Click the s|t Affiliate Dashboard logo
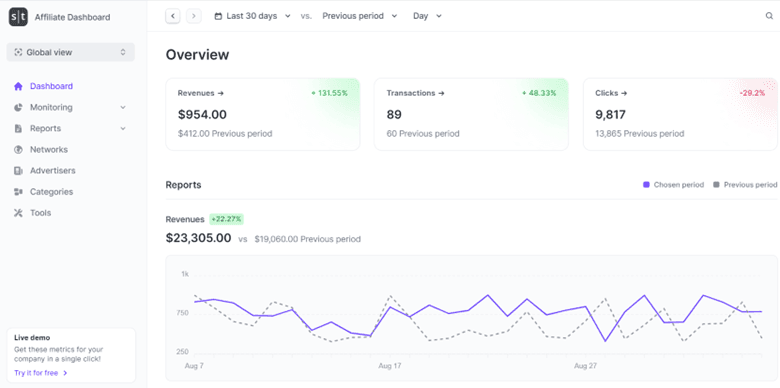The width and height of the screenshot is (780, 388). (x=18, y=17)
